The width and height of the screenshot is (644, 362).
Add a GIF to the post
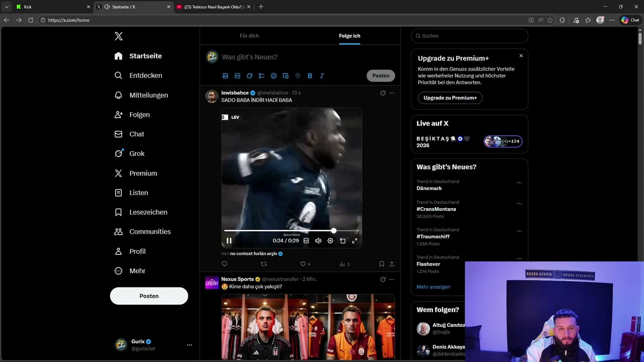(x=237, y=76)
